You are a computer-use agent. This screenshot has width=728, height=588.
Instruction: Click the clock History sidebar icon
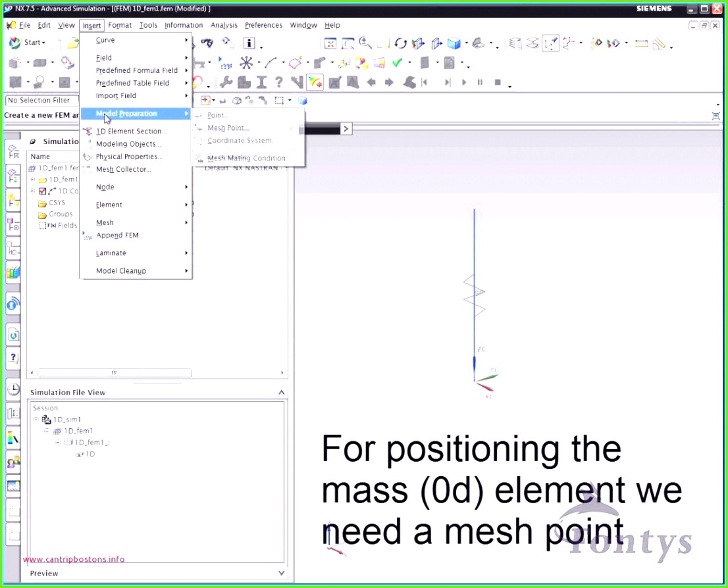[13, 389]
